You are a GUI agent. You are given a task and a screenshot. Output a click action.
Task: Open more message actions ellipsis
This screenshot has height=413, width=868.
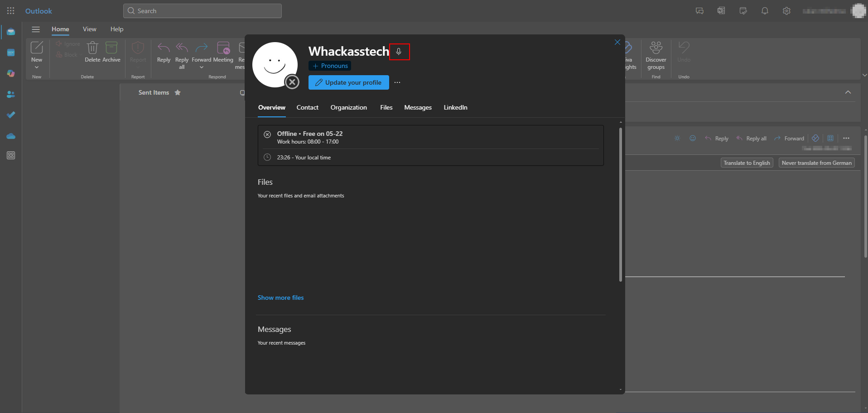point(846,139)
